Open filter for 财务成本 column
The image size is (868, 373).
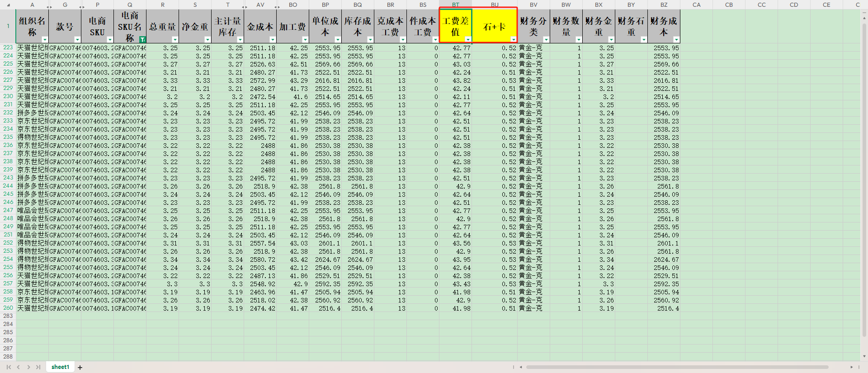point(676,39)
